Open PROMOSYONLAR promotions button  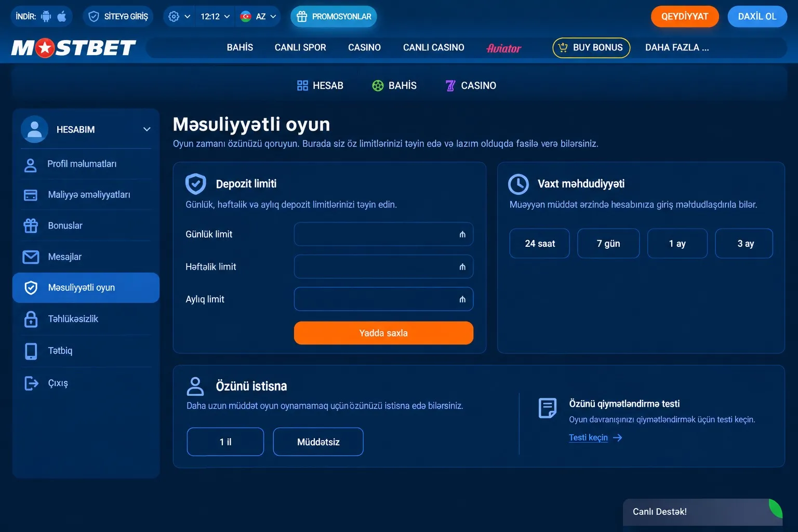tap(334, 17)
